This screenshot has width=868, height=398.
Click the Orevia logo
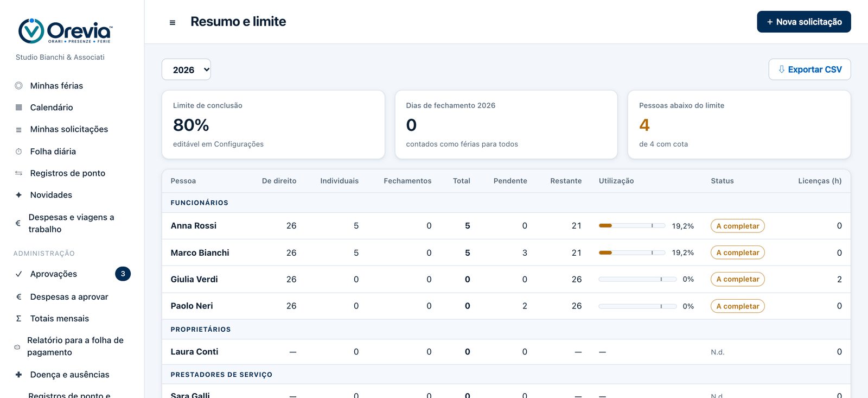coord(65,31)
